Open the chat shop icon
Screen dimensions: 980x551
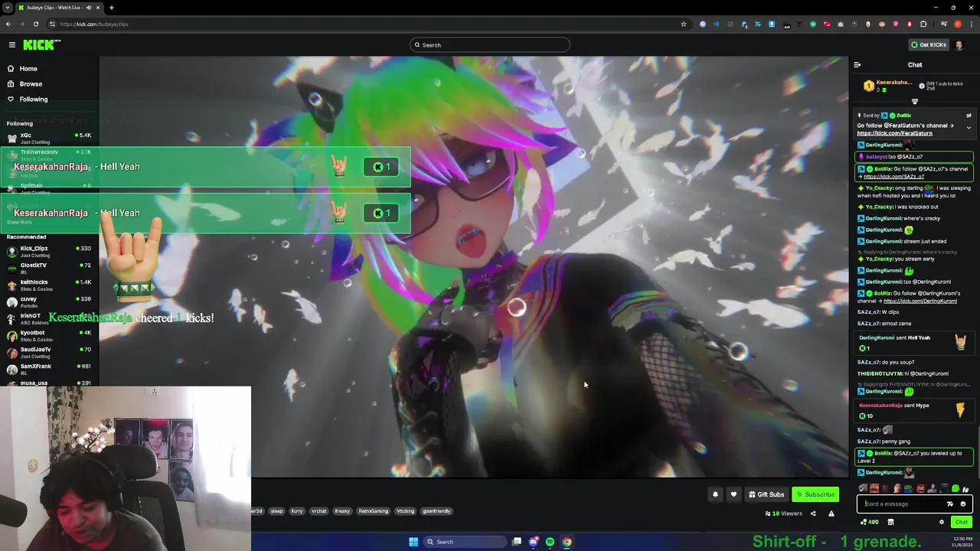click(x=890, y=522)
